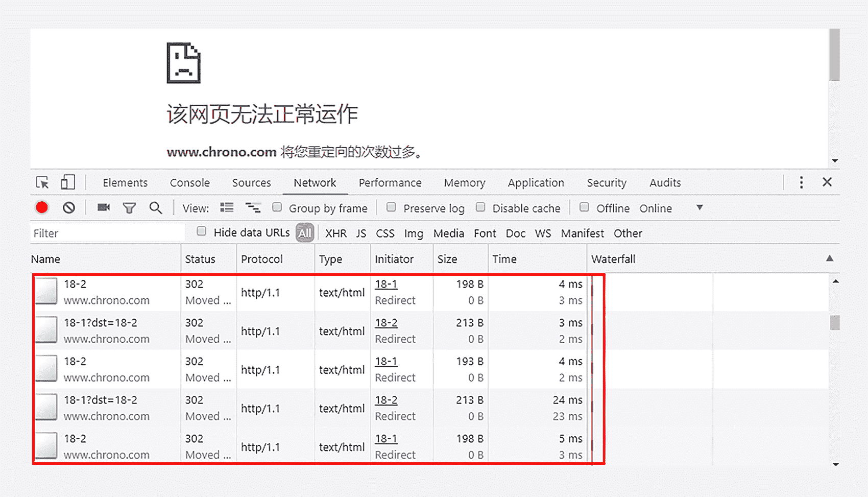
Task: Open the Audits tab
Action: click(665, 182)
